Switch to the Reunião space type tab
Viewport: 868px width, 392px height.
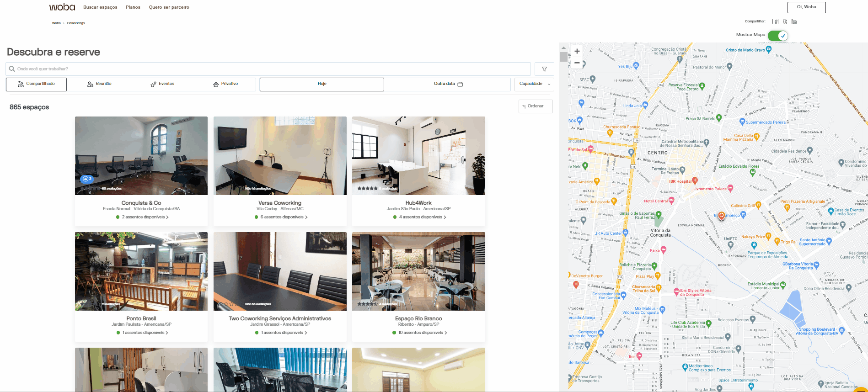click(x=99, y=84)
